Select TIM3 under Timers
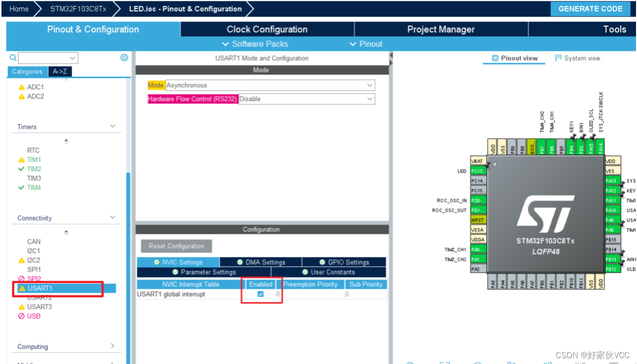The image size is (637, 364). click(x=34, y=178)
